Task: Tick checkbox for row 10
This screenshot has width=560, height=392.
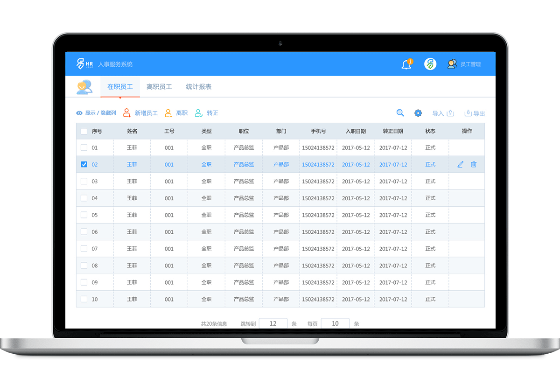Action: click(84, 299)
